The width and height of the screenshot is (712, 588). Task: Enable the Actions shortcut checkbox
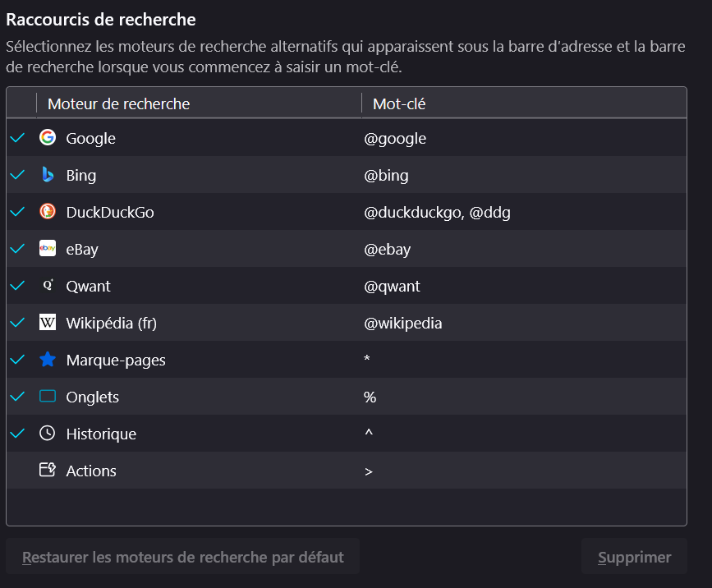tap(17, 471)
